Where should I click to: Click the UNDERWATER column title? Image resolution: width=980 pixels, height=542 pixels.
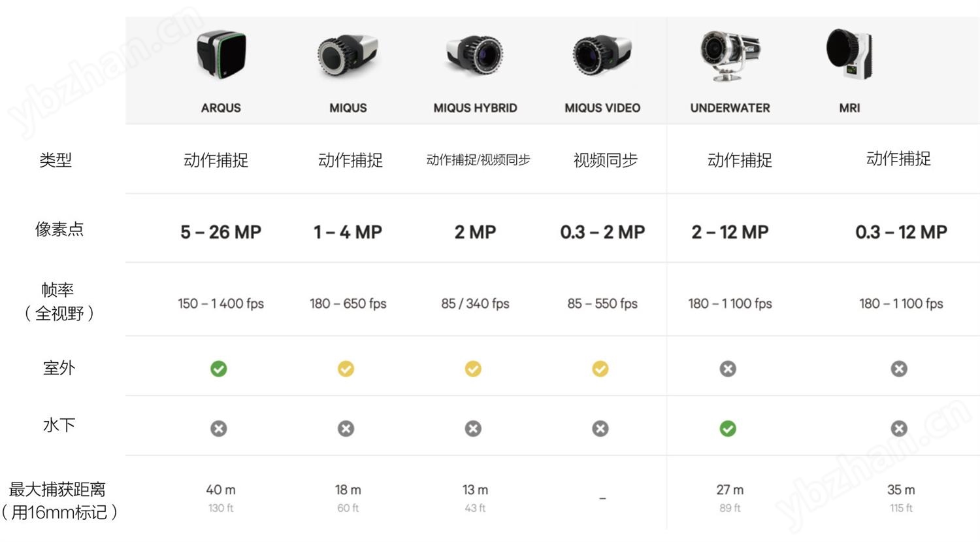[x=730, y=108]
